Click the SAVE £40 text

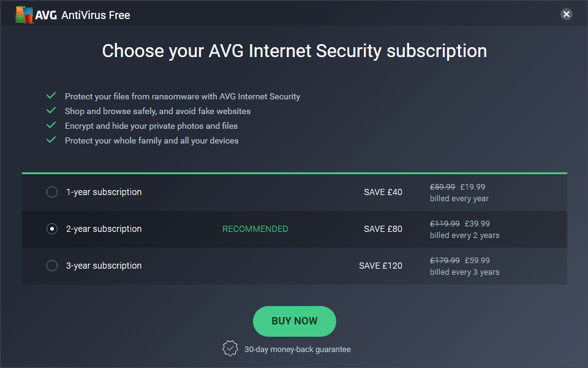[x=383, y=192]
